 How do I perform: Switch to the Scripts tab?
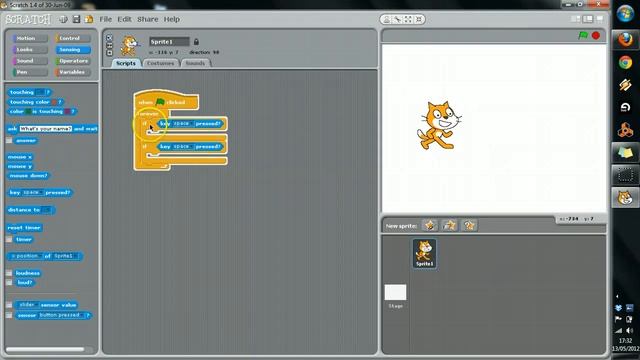pyautogui.click(x=126, y=63)
